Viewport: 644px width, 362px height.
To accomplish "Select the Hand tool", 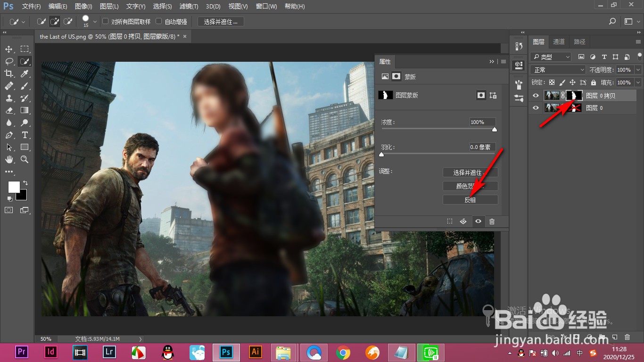I will [9, 159].
